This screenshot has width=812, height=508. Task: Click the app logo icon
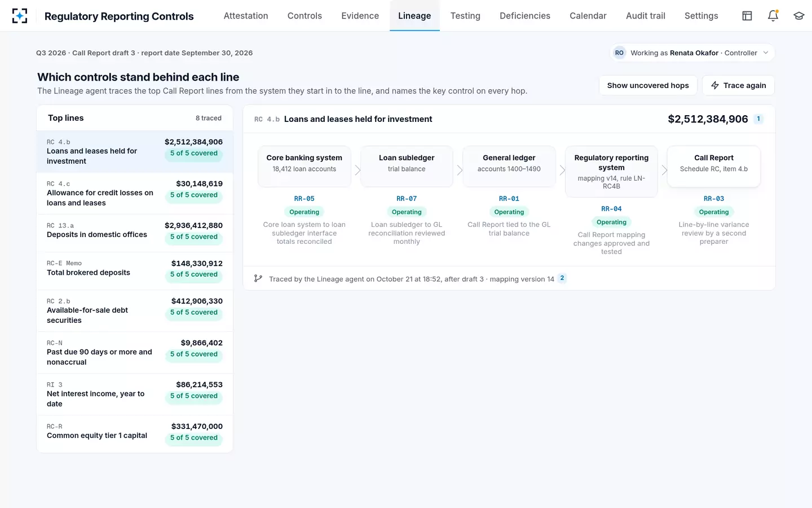point(20,16)
